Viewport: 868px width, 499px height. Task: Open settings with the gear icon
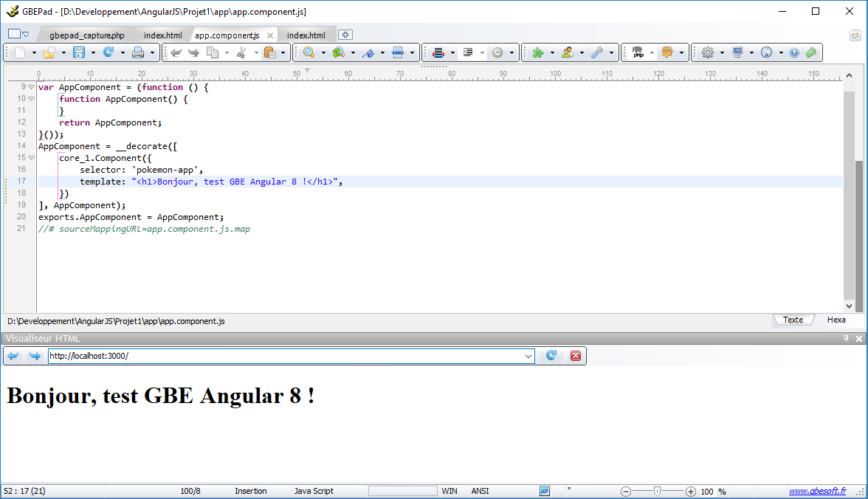pyautogui.click(x=707, y=52)
